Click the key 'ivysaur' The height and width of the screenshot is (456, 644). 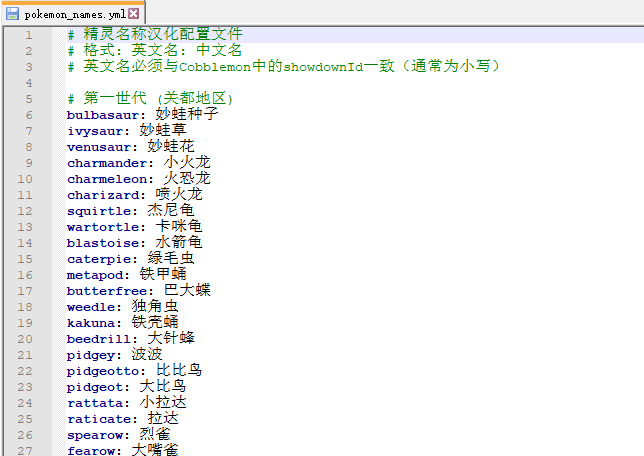click(x=94, y=131)
